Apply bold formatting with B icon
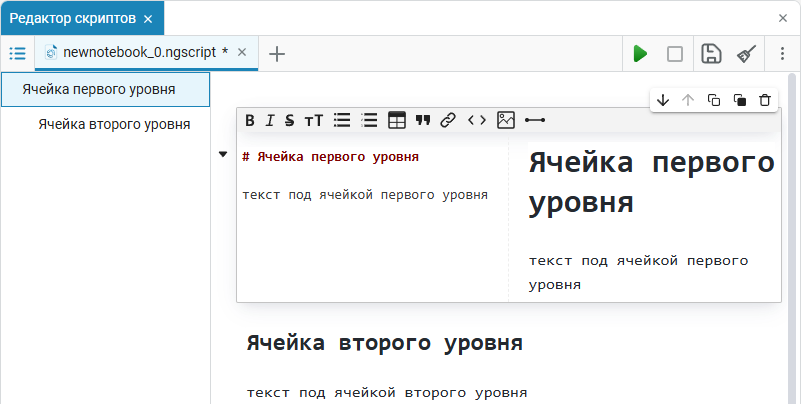This screenshot has height=404, width=801. 250,121
